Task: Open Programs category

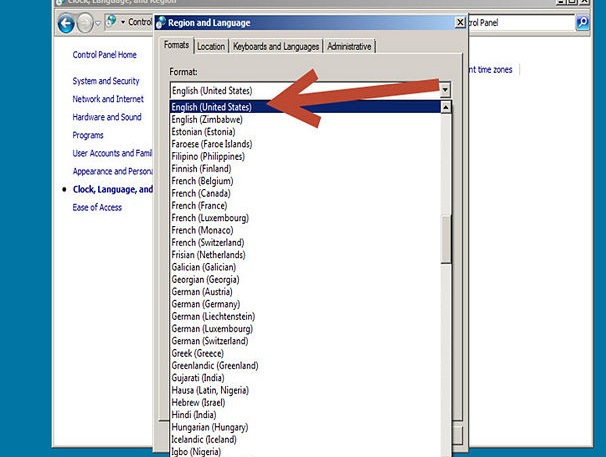Action: [x=88, y=135]
